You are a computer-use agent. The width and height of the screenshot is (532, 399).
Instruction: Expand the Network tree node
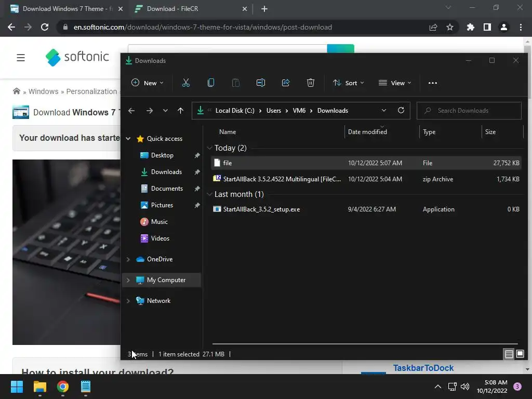[128, 301]
